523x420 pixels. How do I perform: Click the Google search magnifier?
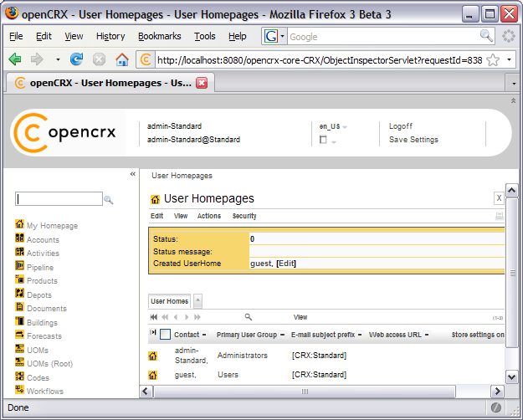tap(486, 36)
